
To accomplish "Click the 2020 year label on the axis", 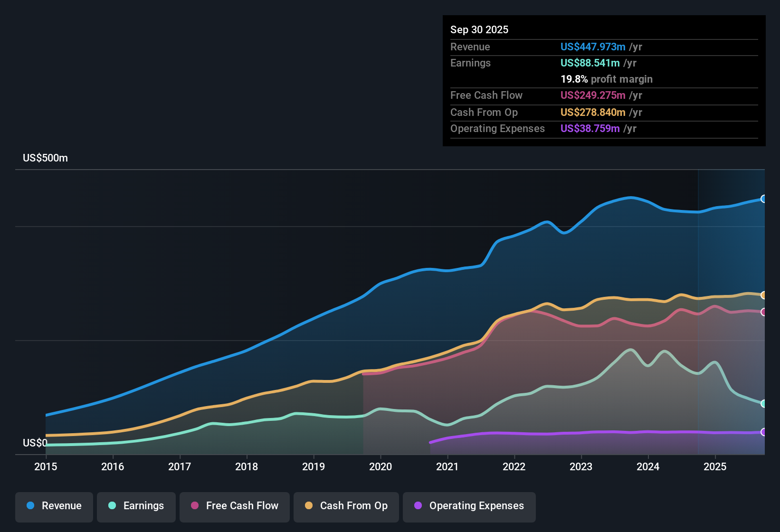I will point(380,467).
